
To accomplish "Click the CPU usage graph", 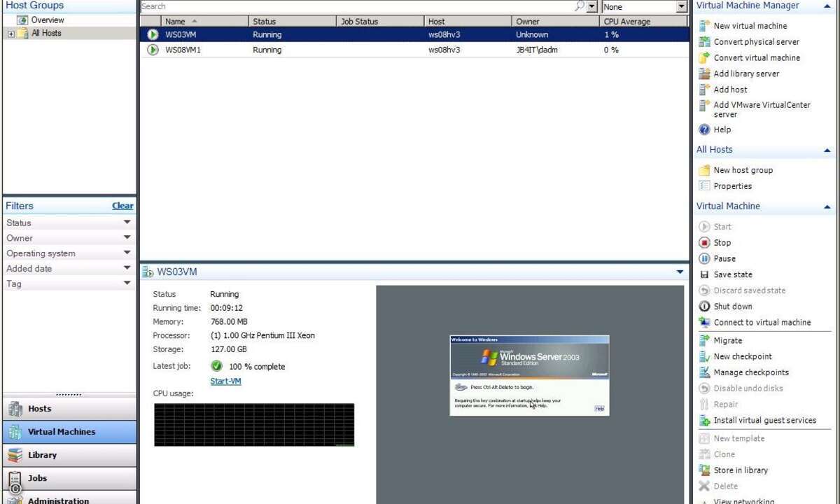I will click(254, 425).
